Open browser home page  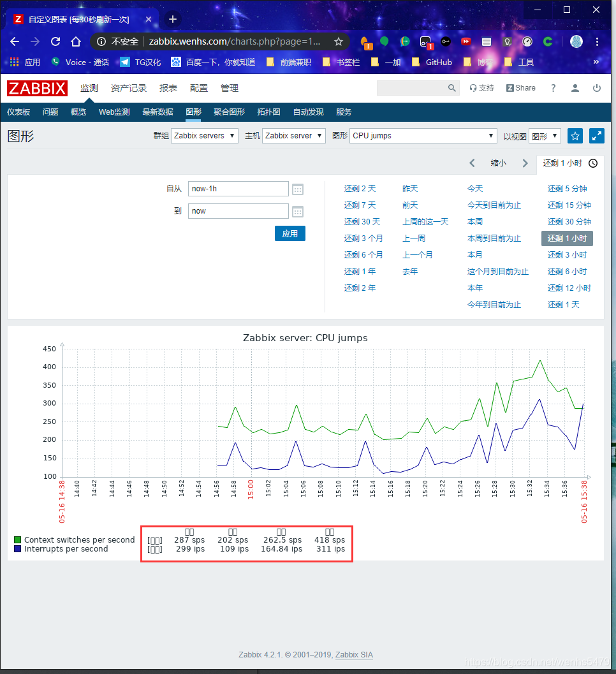(x=76, y=41)
